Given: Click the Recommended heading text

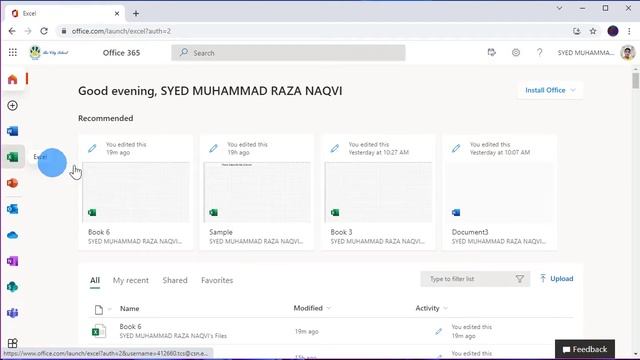Looking at the screenshot, I should tap(106, 118).
